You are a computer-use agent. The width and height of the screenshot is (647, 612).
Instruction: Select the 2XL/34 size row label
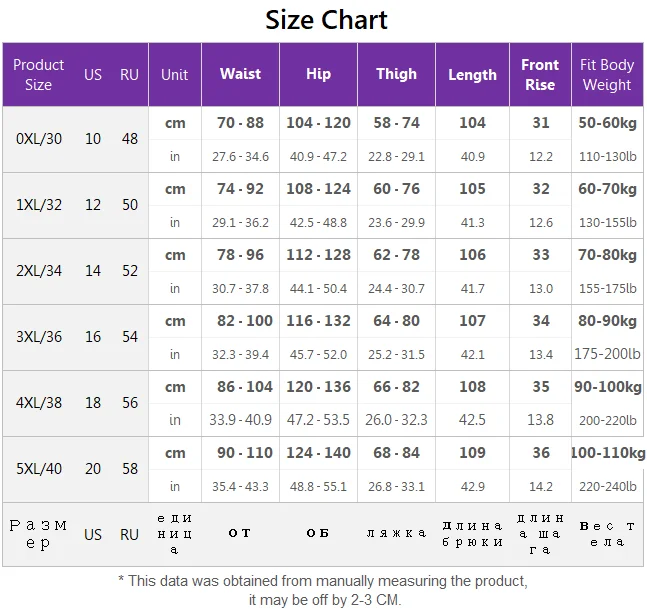pyautogui.click(x=39, y=271)
